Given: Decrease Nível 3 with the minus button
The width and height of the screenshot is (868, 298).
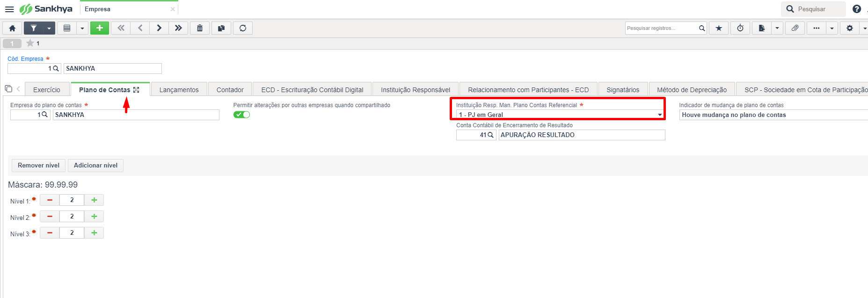Looking at the screenshot, I should pyautogui.click(x=50, y=233).
